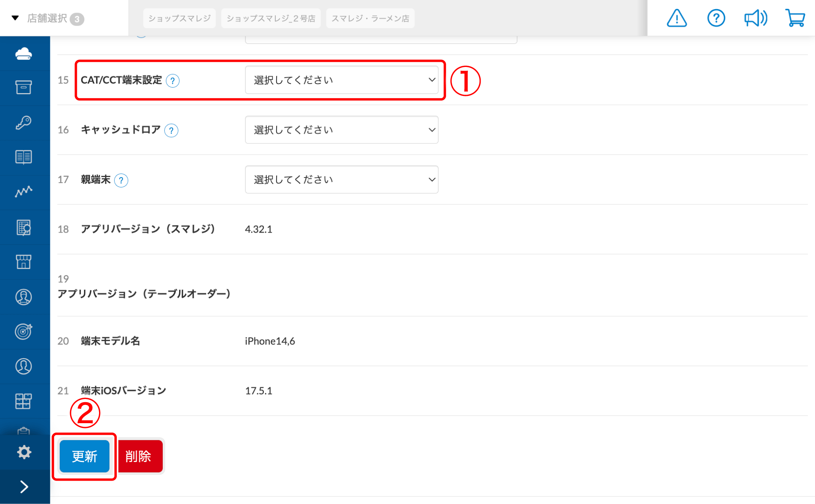
Task: Open the alert notifications icon
Action: pos(676,18)
